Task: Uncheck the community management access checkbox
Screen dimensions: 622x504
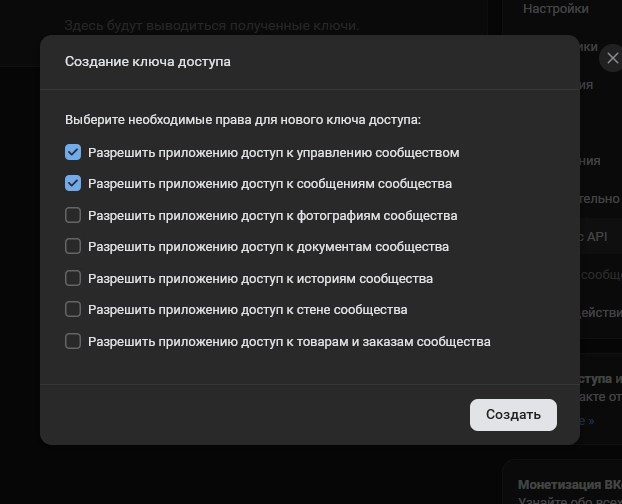Action: (73, 153)
